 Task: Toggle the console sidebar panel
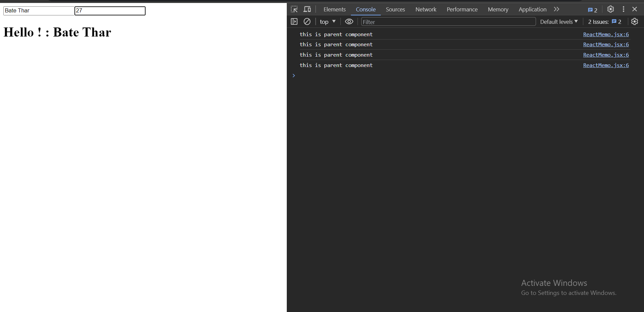294,22
